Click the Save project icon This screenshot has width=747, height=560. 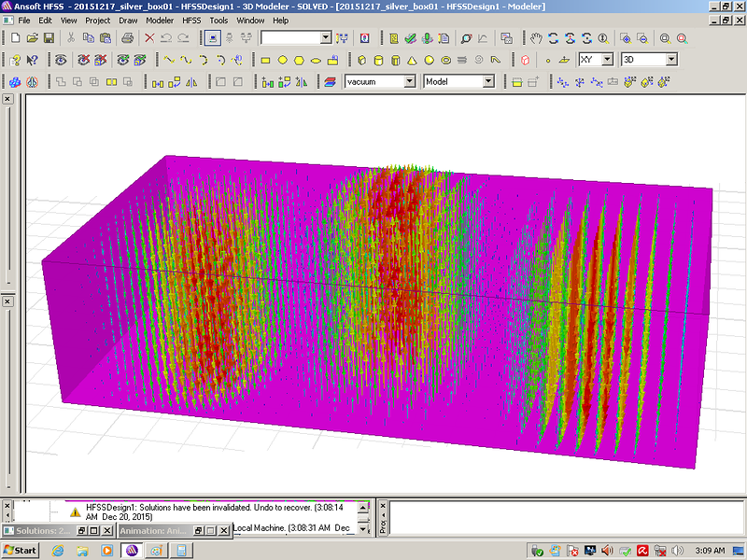click(48, 38)
